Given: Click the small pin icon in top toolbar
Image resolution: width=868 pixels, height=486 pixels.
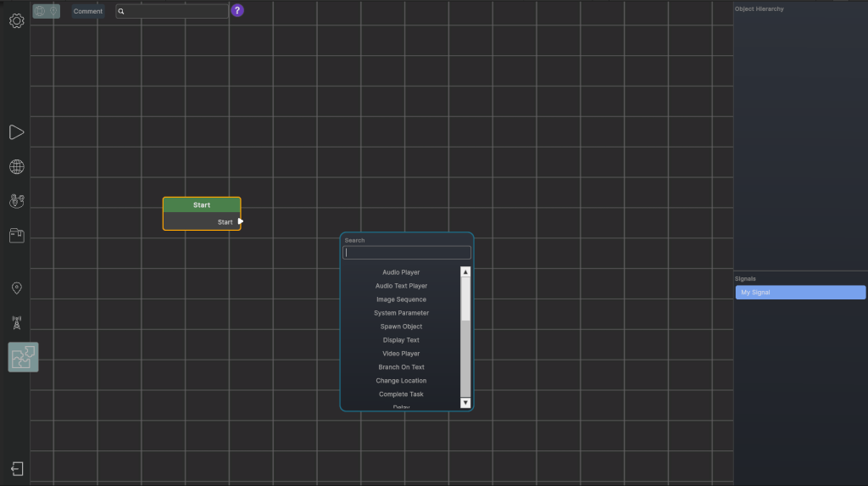Looking at the screenshot, I should click(53, 11).
